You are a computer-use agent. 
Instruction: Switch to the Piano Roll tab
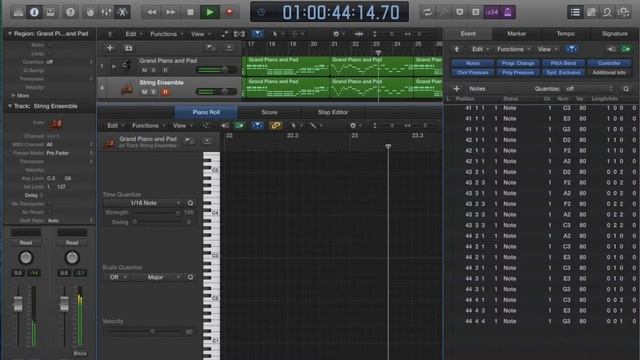click(x=206, y=112)
